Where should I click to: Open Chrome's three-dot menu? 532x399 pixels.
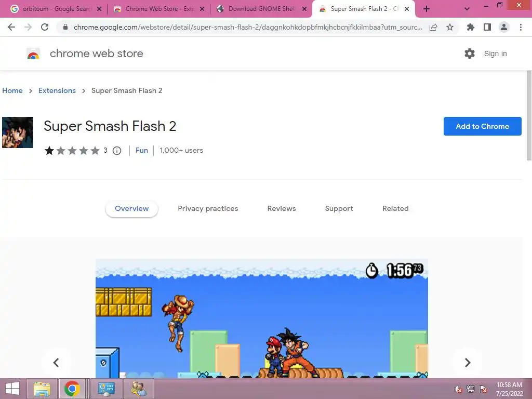click(x=521, y=27)
